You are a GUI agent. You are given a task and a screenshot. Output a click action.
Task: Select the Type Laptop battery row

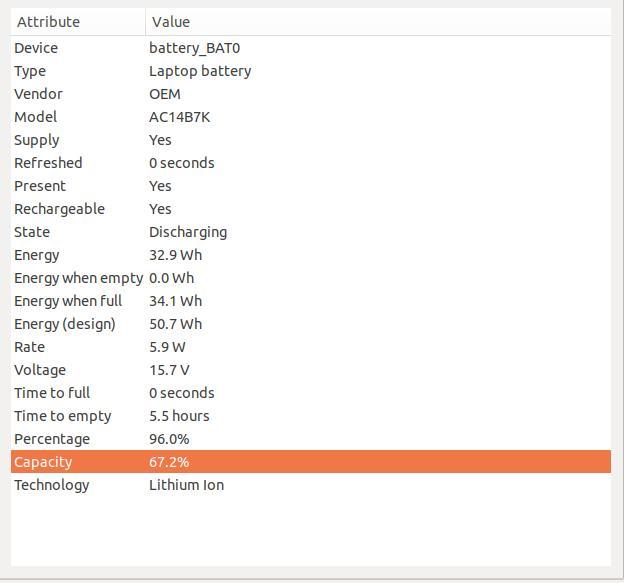coord(311,71)
